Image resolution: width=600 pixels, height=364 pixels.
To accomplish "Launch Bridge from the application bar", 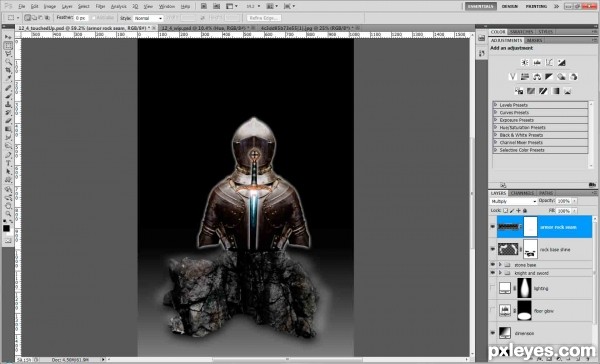I will point(204,6).
